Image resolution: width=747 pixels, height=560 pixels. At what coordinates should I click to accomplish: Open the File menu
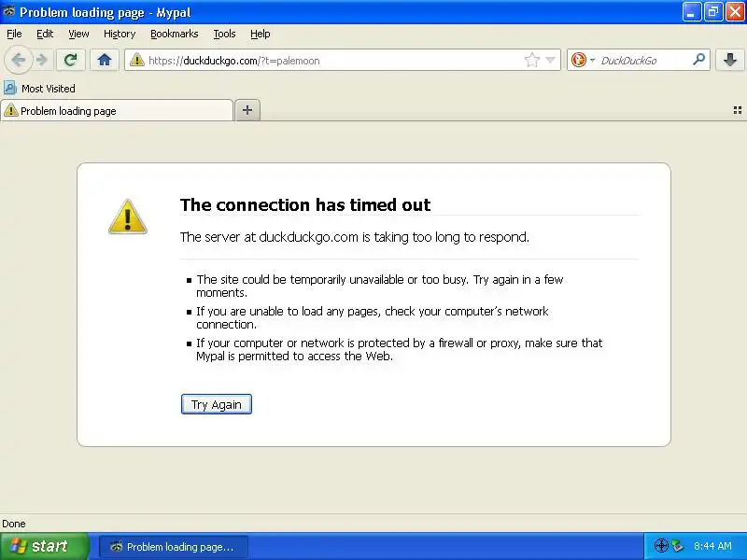click(x=14, y=34)
